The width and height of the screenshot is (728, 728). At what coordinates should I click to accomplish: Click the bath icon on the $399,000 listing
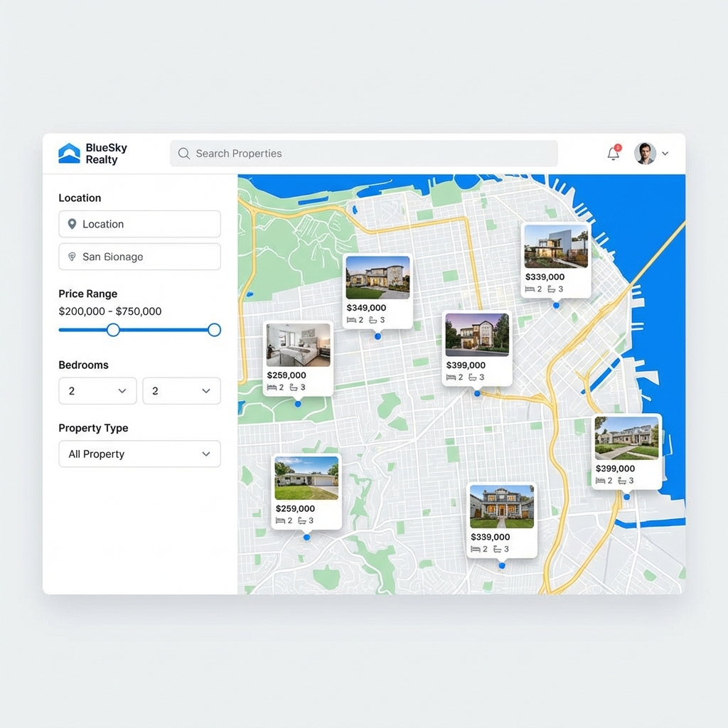472,378
